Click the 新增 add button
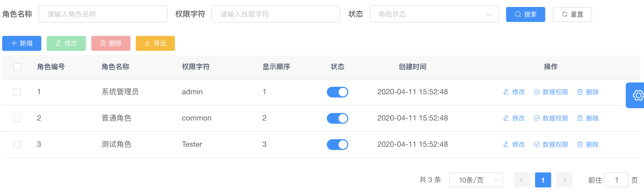 22,43
